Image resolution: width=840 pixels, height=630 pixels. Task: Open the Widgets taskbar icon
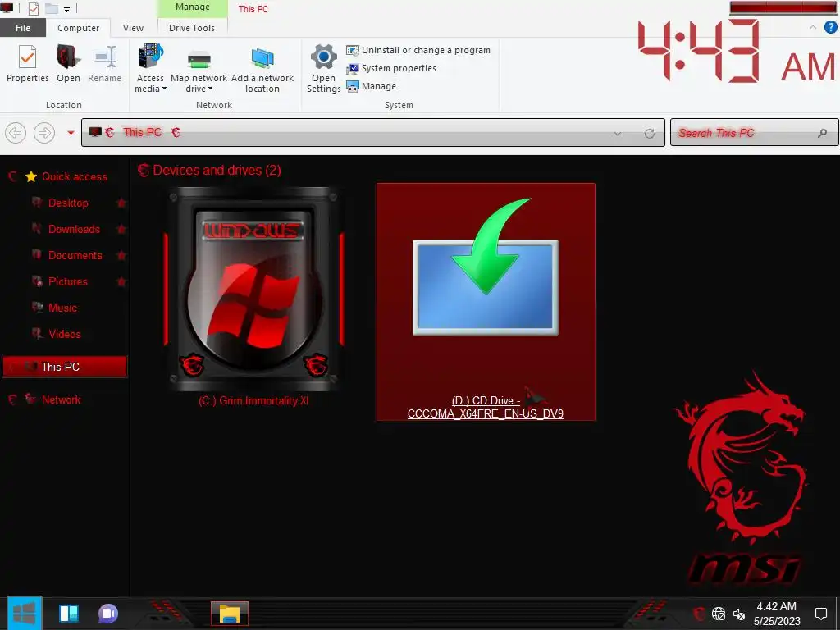(x=69, y=614)
